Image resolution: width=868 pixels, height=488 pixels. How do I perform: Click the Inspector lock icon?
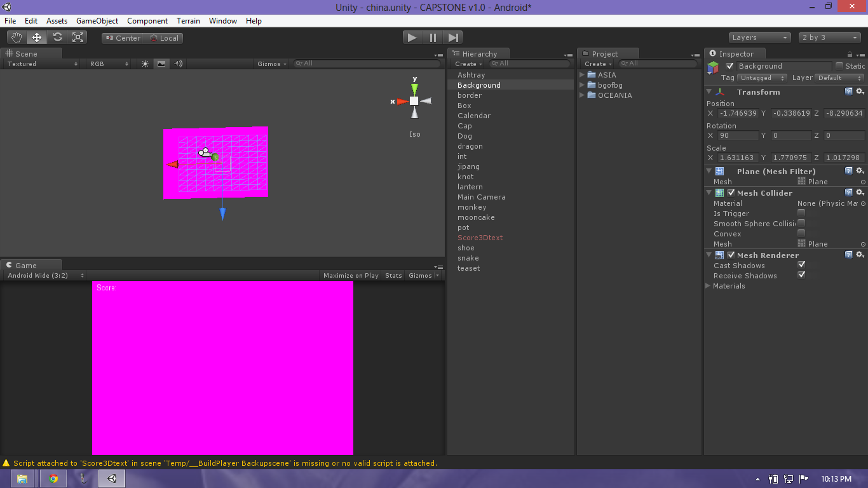850,54
